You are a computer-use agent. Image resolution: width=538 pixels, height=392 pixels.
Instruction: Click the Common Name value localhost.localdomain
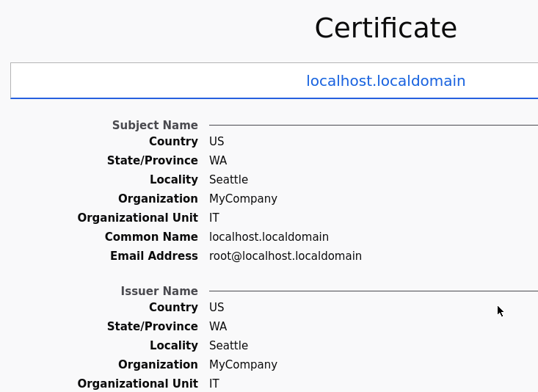[269, 237]
